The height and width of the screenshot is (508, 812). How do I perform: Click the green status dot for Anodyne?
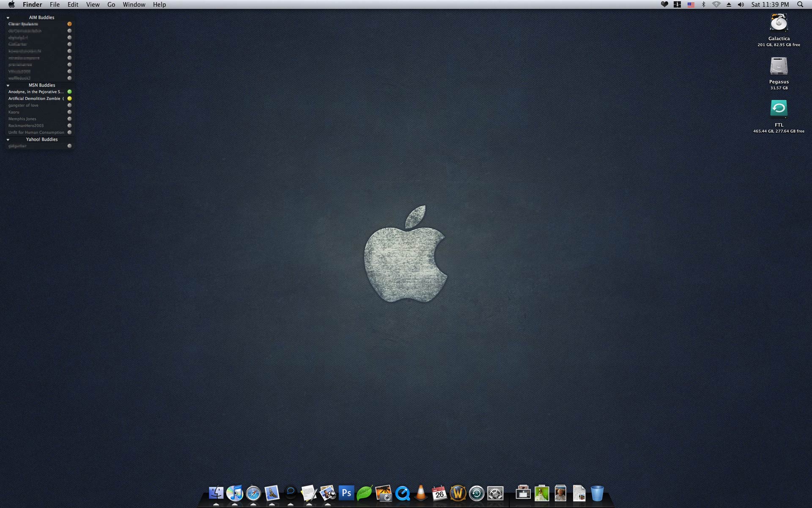(x=69, y=92)
